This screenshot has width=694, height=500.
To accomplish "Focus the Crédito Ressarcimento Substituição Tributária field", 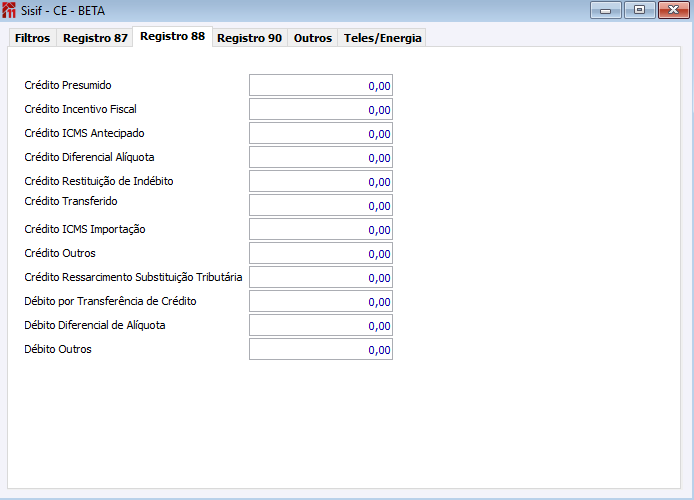I will pos(321,277).
